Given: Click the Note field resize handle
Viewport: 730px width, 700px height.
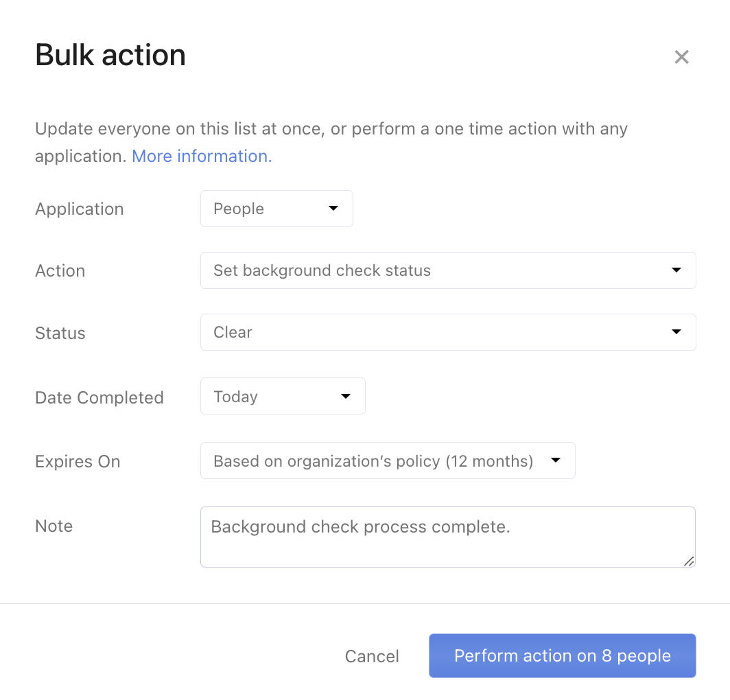Looking at the screenshot, I should (689, 561).
